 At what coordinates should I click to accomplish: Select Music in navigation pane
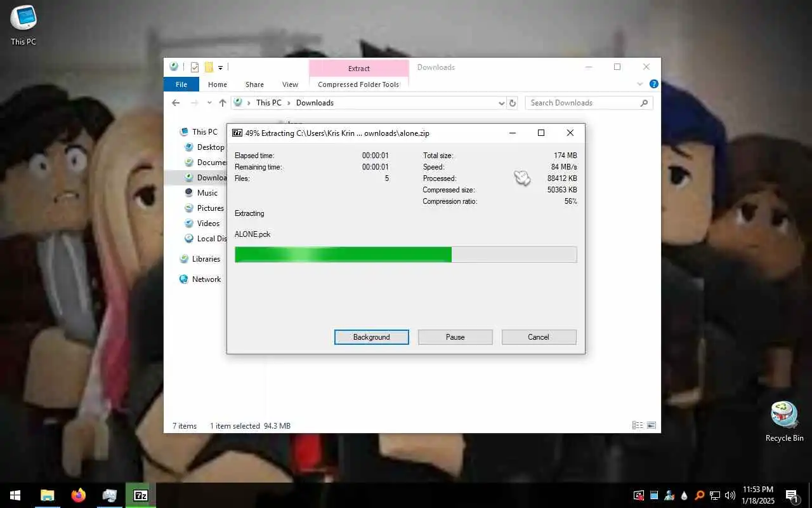[201, 193]
